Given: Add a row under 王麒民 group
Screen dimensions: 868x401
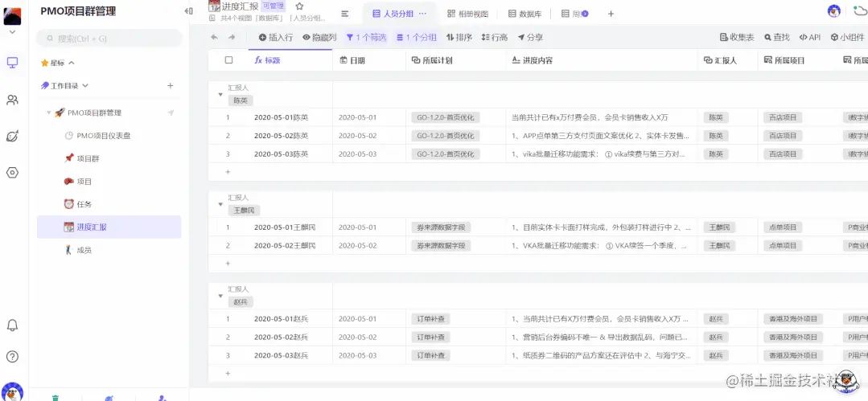Looking at the screenshot, I should coord(228,264).
